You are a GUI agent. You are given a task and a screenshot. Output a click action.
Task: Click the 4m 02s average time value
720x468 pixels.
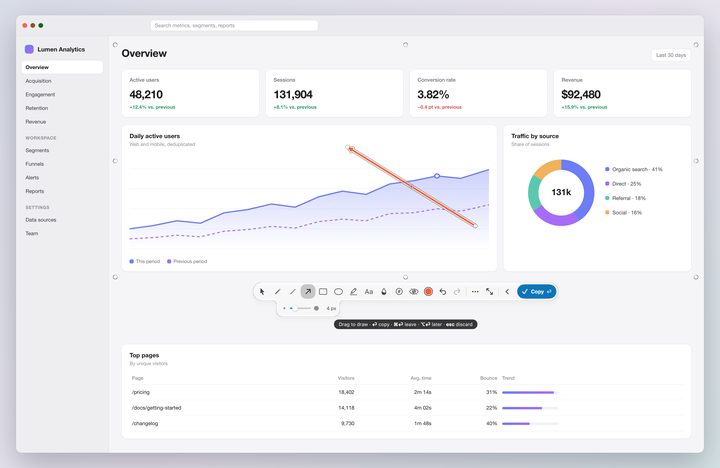423,408
